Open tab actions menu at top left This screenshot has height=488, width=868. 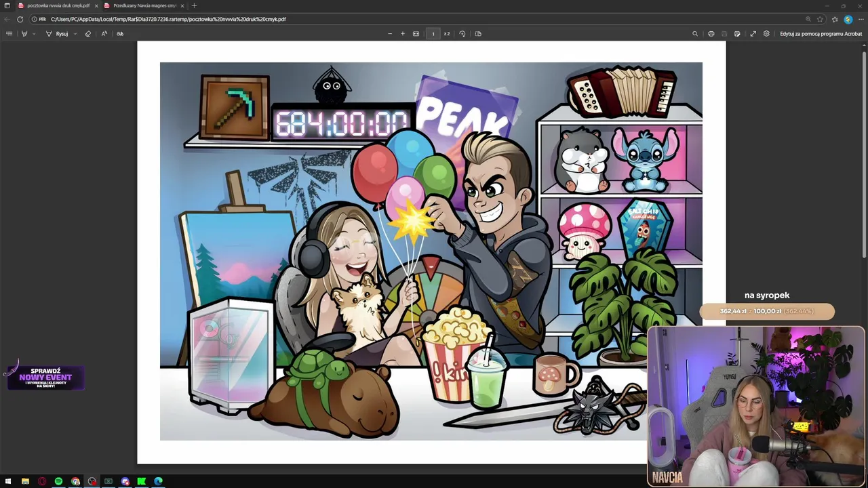pyautogui.click(x=7, y=5)
